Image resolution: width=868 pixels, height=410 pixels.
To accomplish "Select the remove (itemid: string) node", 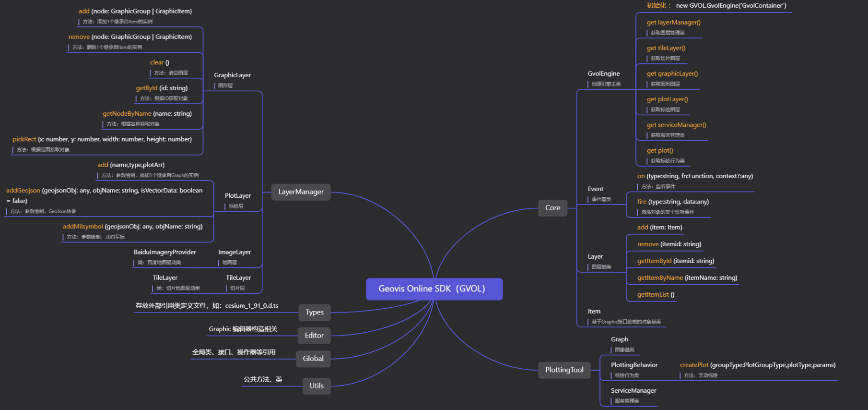I will click(669, 244).
